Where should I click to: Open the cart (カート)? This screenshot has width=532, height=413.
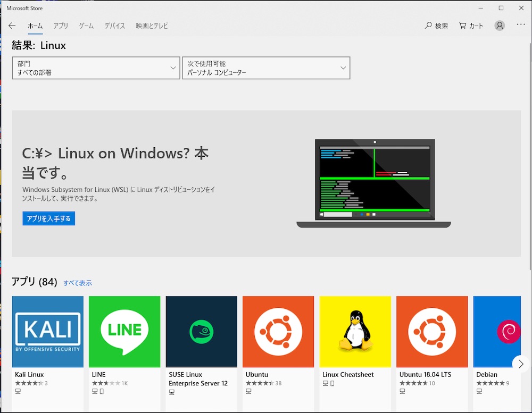[471, 26]
